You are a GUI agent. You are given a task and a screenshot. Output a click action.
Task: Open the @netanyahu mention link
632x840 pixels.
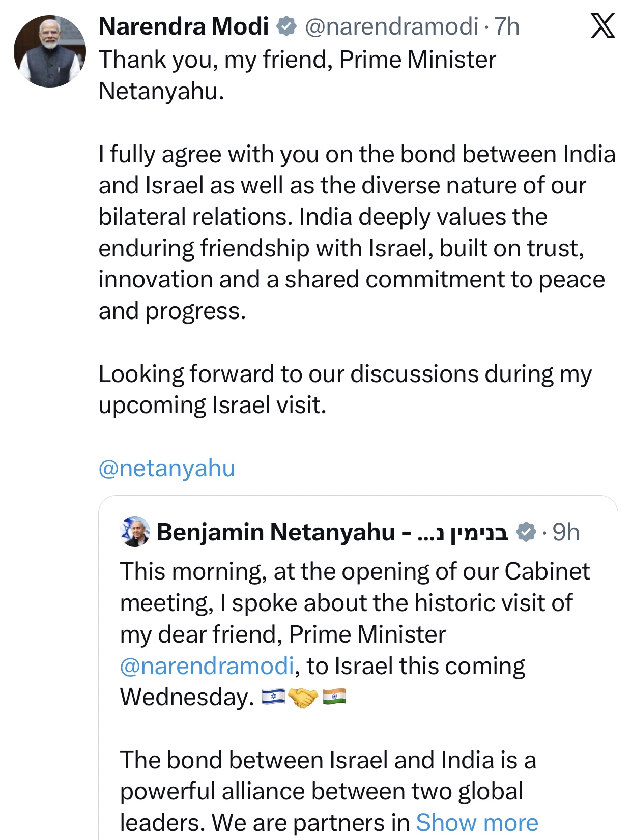[x=167, y=468]
